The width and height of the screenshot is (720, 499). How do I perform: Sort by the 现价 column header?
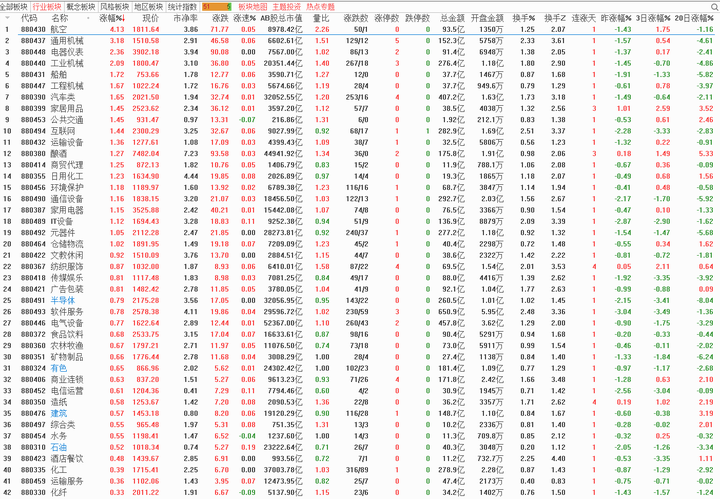[151, 18]
